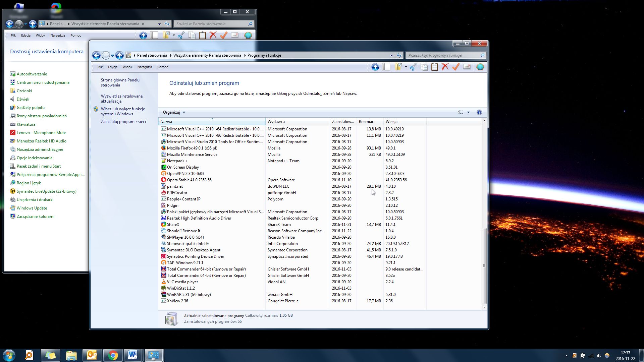Click the Cut scissors icon in front window toolbar
Image resolution: width=644 pixels, height=362 pixels.
(414, 67)
